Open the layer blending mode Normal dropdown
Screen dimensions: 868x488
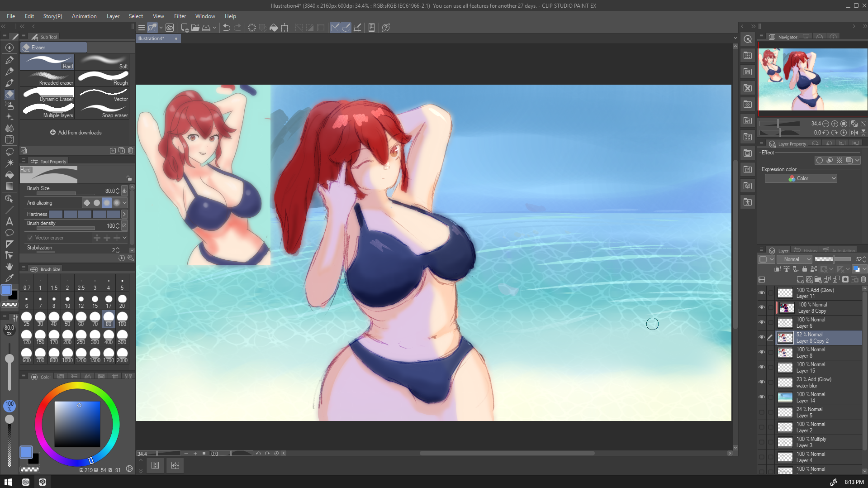pos(795,259)
